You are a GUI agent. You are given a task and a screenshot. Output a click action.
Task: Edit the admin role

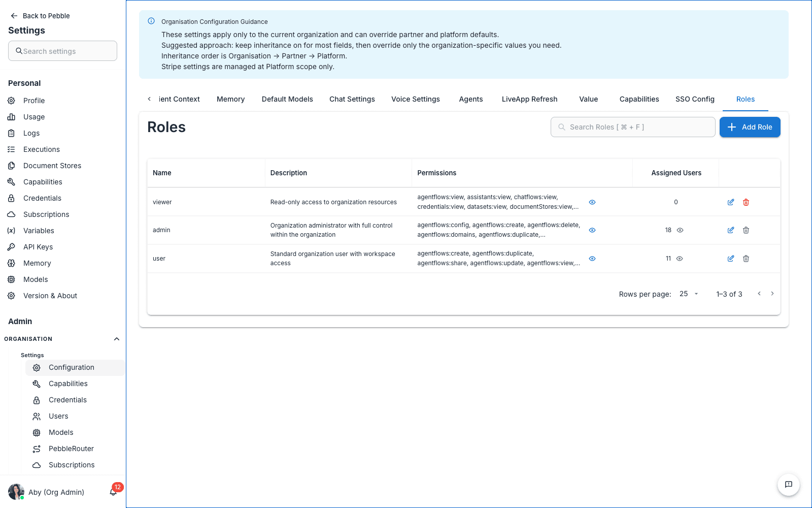(x=731, y=230)
